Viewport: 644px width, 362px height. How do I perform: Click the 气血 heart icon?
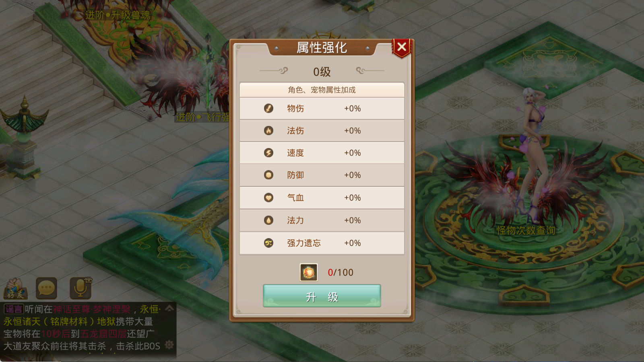tap(268, 197)
